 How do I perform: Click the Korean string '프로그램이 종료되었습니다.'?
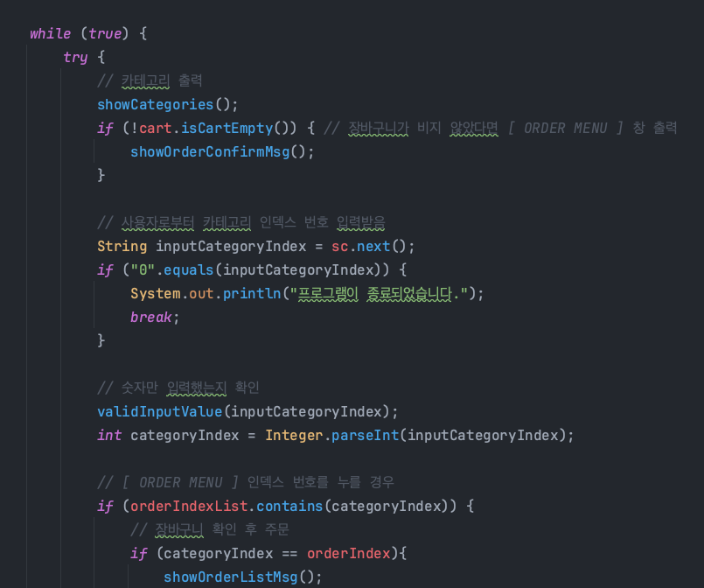[379, 294]
